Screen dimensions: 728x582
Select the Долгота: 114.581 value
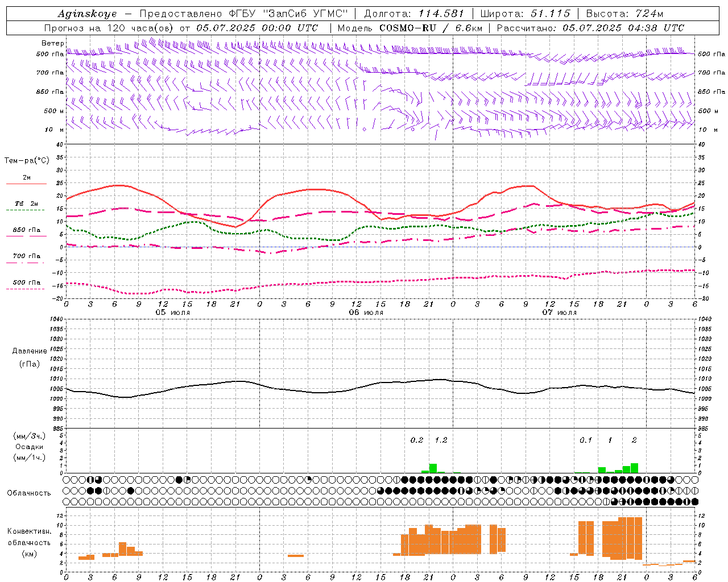point(414,14)
